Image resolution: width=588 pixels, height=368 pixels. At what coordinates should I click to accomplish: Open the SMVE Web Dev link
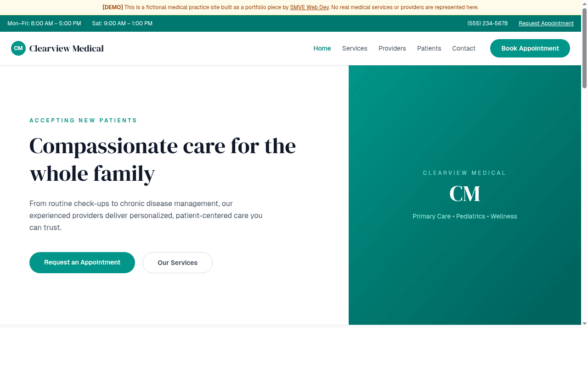click(309, 7)
